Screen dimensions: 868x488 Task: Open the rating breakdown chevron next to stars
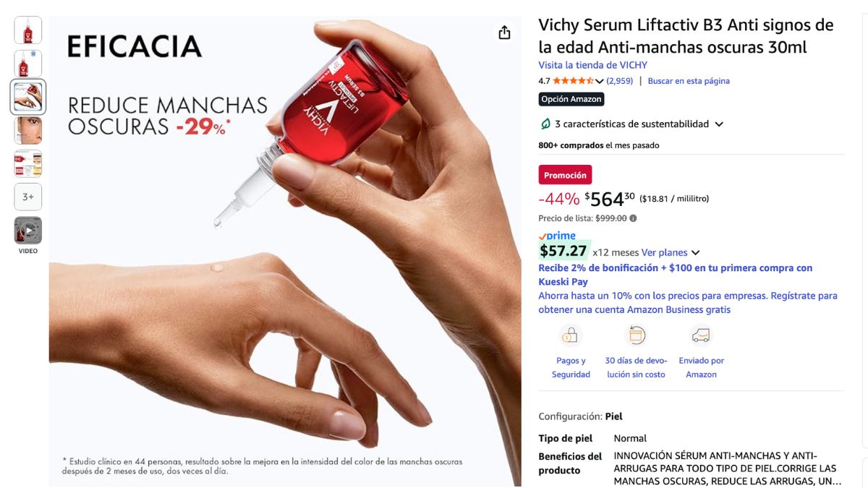tap(599, 81)
